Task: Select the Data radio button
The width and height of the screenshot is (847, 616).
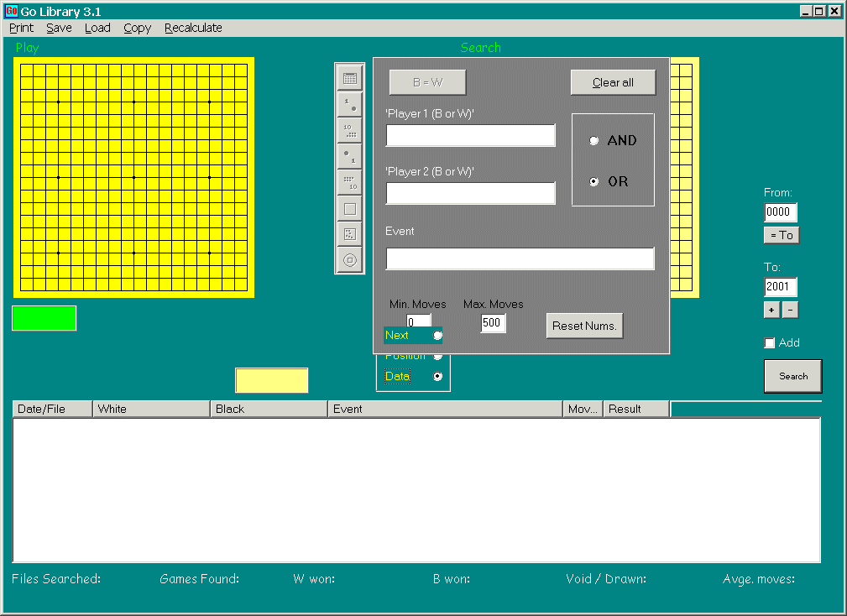Action: pyautogui.click(x=437, y=376)
